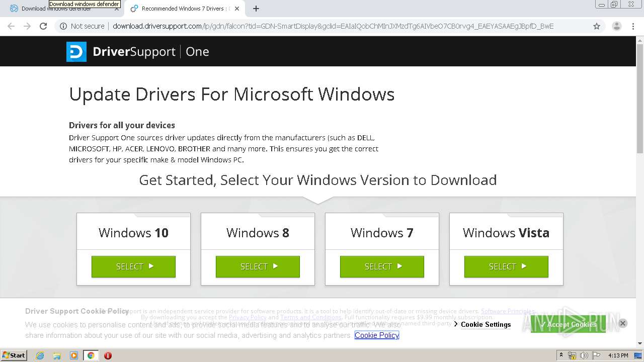Close the Download windows defender tab
The height and width of the screenshot is (362, 644).
tap(117, 9)
